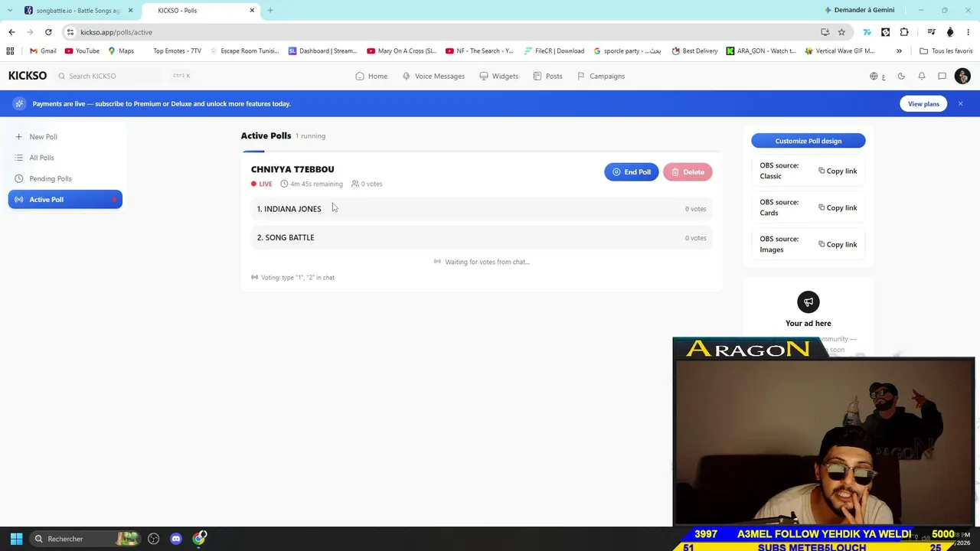Click the poll title CHNIYYA T7EBBOU

pos(292,169)
